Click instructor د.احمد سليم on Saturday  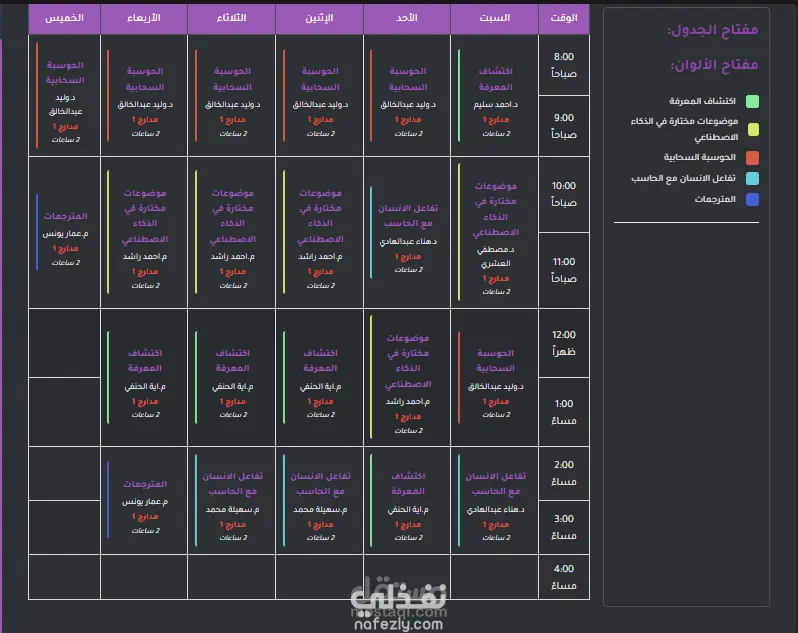(x=495, y=105)
